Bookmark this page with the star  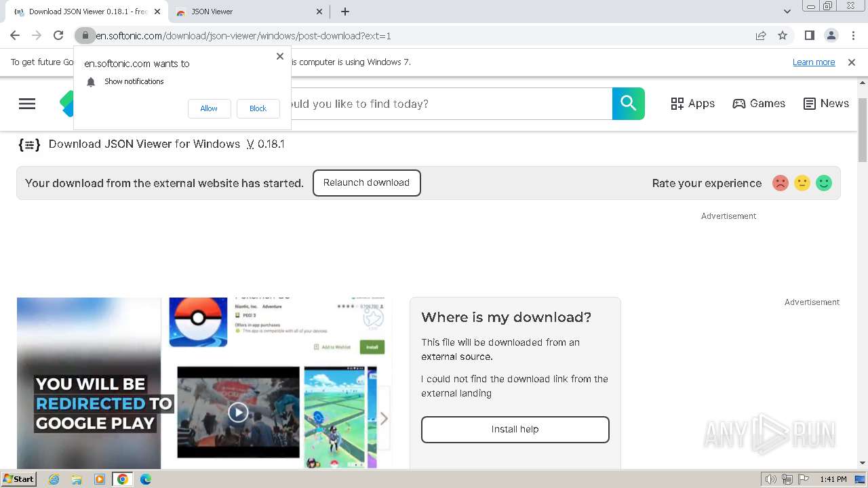click(x=783, y=35)
